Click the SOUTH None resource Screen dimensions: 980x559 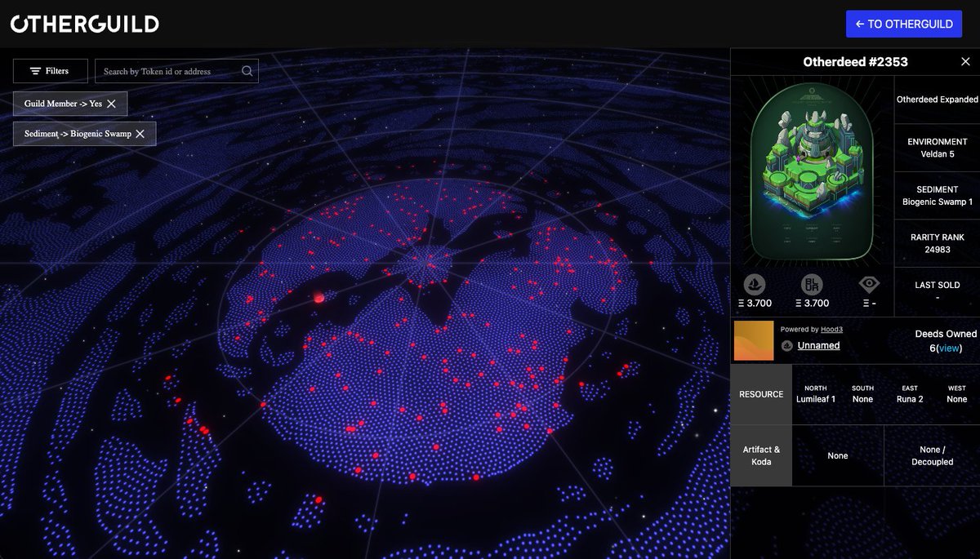click(862, 394)
